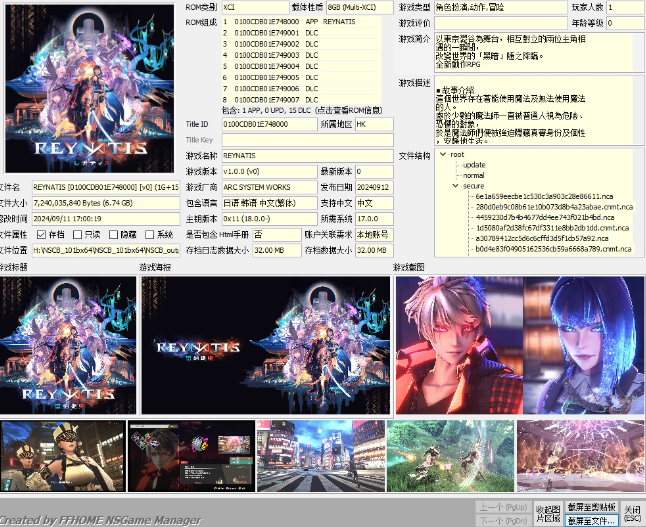Click the 游戏名称 field REYNATIS
The image size is (646, 527).
point(308,156)
